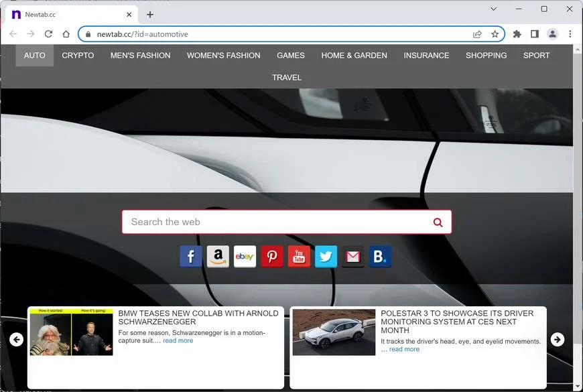Click the red search magnifier icon

(438, 222)
